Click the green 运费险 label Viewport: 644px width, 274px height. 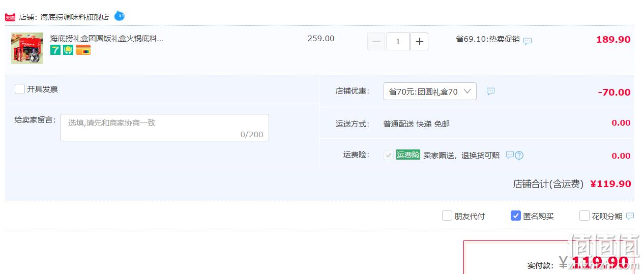coord(408,155)
